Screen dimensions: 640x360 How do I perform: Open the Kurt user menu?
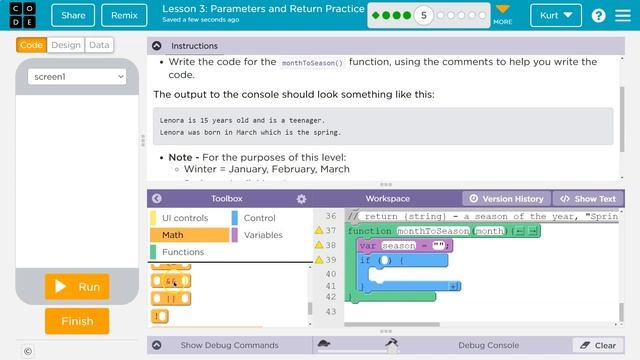pyautogui.click(x=556, y=16)
